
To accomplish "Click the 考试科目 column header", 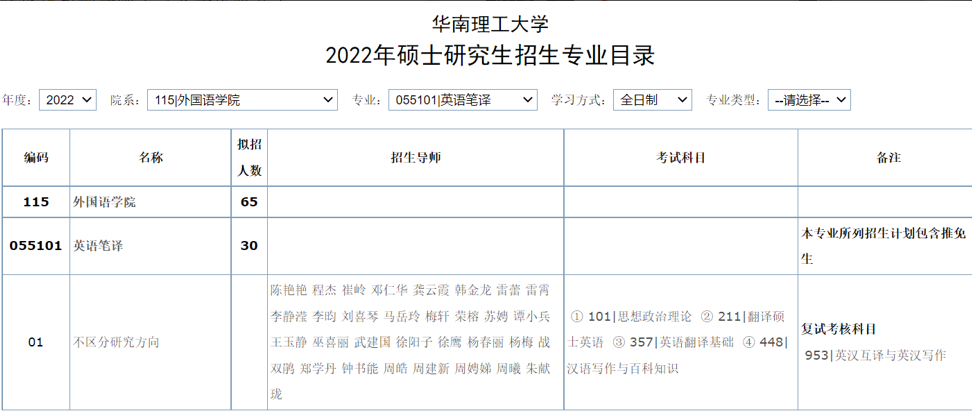I will point(681,157).
